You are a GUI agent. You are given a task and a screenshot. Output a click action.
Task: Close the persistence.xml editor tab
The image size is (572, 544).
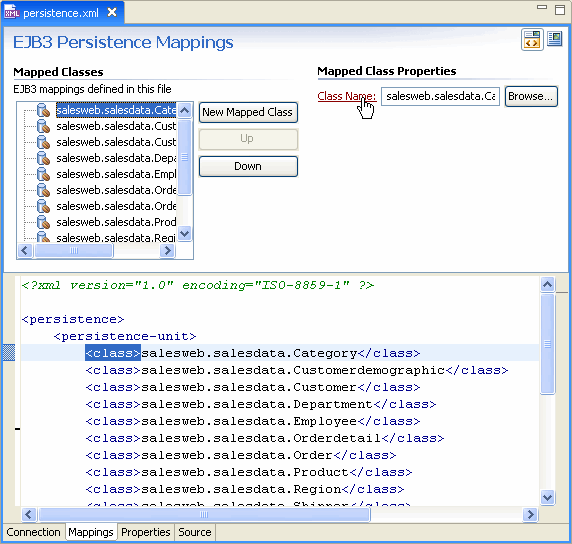[112, 13]
